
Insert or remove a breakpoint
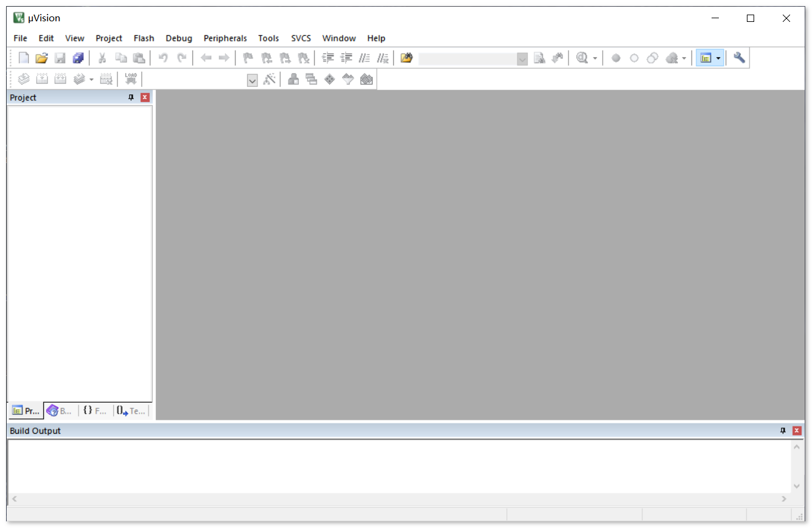click(616, 58)
